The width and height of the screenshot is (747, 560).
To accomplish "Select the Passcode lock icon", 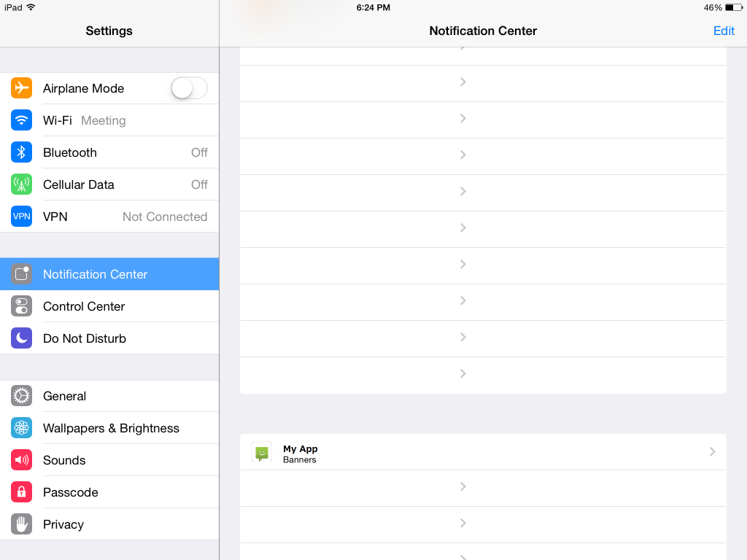I will click(x=21, y=491).
